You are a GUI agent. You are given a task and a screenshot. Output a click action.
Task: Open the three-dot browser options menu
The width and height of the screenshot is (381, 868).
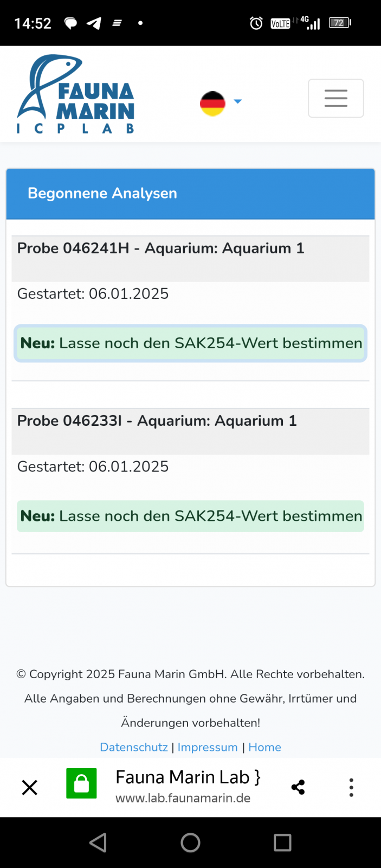coord(351,787)
